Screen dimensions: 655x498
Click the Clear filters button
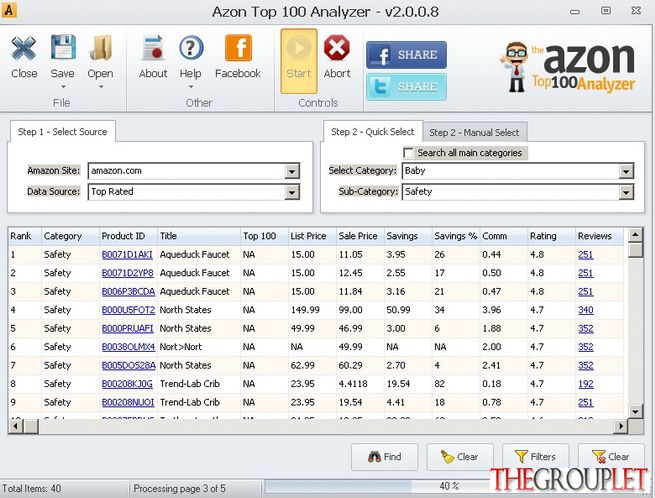point(611,457)
